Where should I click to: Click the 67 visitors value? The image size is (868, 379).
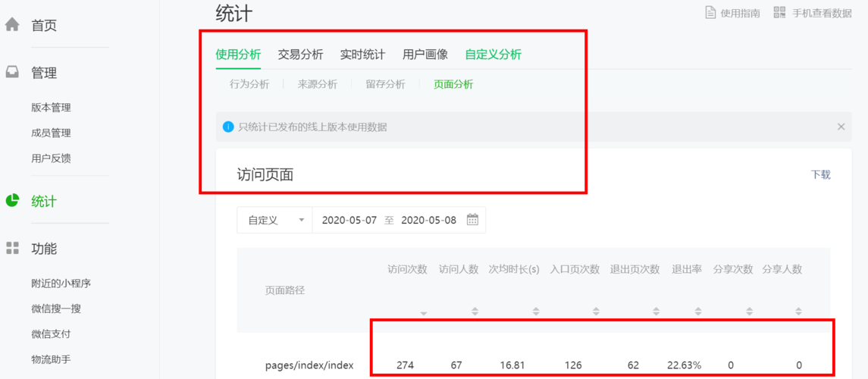click(456, 365)
